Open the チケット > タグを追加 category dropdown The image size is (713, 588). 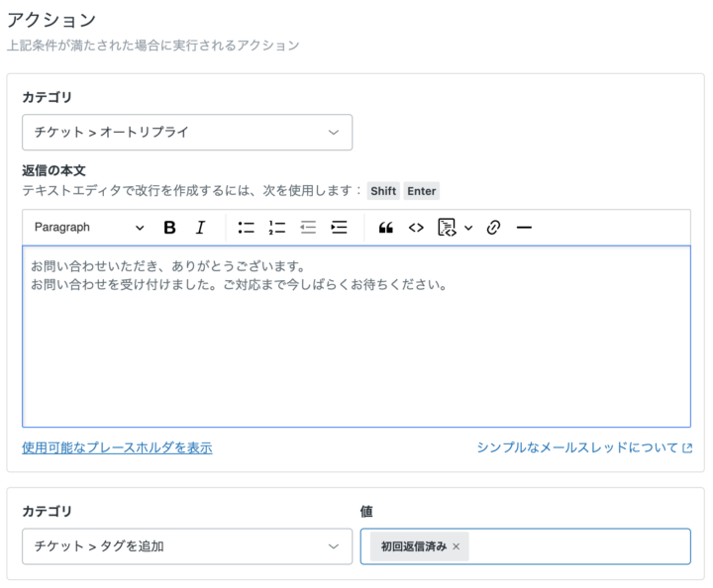pyautogui.click(x=187, y=546)
